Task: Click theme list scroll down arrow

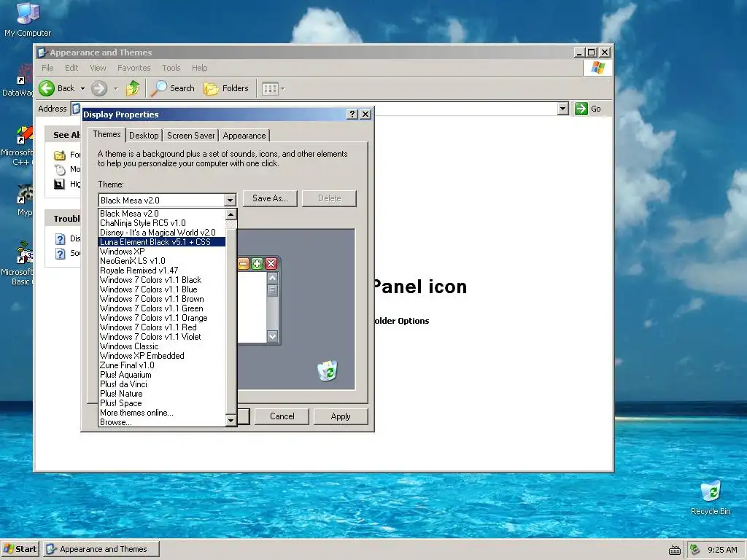Action: tap(231, 420)
